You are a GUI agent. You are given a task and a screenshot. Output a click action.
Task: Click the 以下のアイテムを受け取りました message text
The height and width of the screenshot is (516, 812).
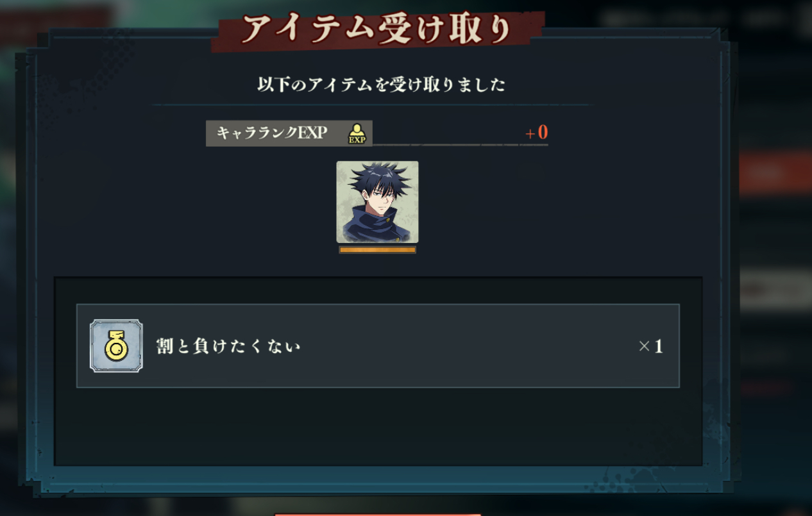click(x=381, y=85)
